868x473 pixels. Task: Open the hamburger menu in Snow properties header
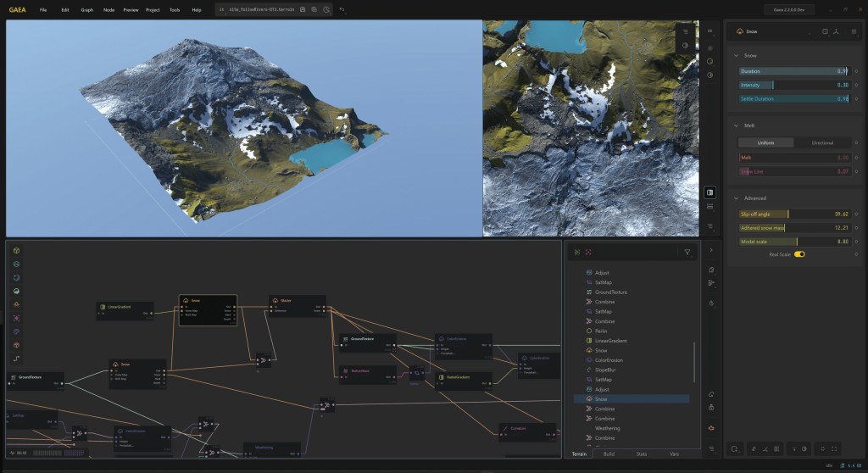(854, 31)
